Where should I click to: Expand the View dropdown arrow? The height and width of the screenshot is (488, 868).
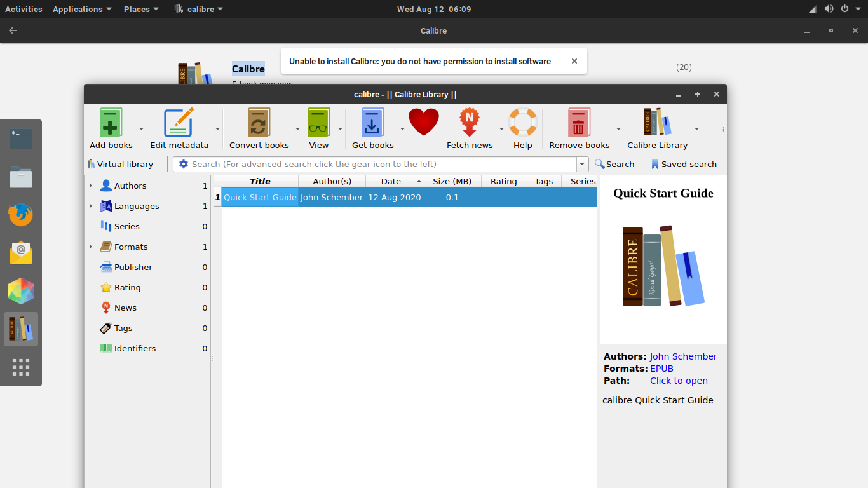tap(340, 129)
